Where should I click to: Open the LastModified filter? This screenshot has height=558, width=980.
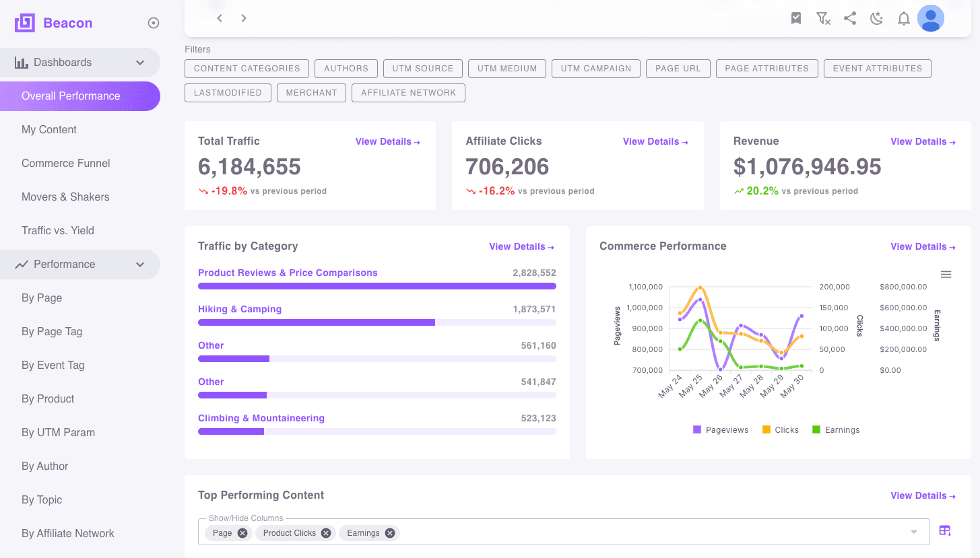click(x=228, y=93)
